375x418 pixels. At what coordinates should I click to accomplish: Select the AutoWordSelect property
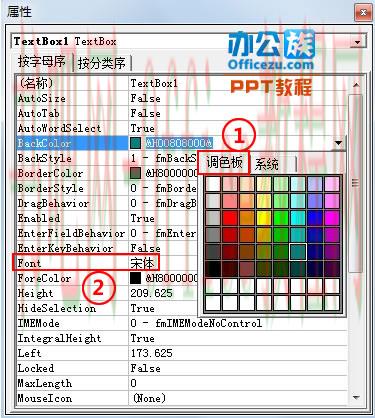point(72,128)
